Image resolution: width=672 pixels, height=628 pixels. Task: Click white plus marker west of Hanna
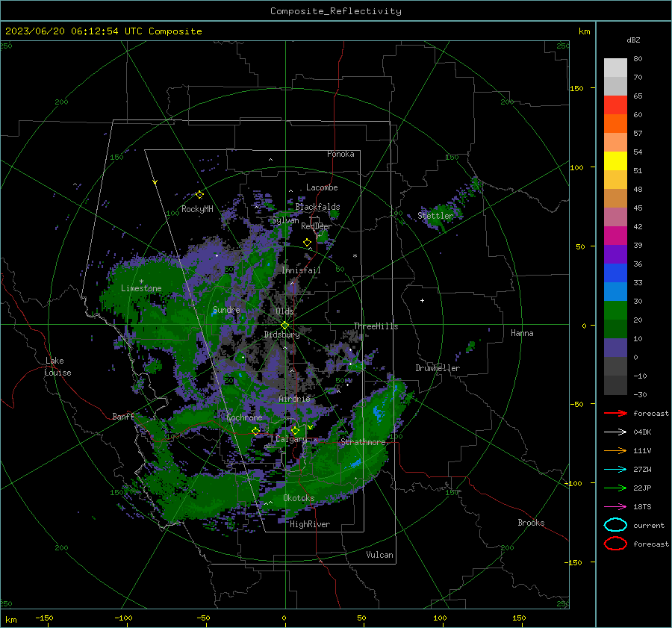point(422,300)
